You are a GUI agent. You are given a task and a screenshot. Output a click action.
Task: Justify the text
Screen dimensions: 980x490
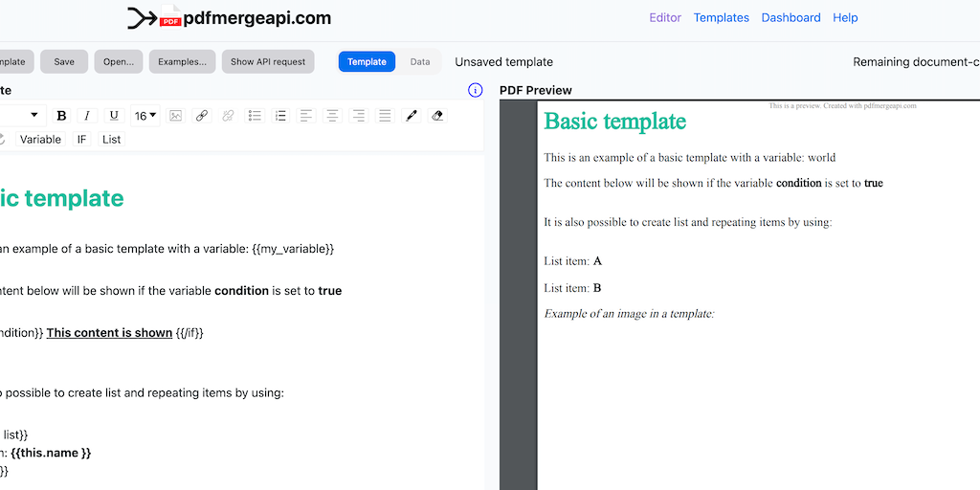(x=385, y=116)
